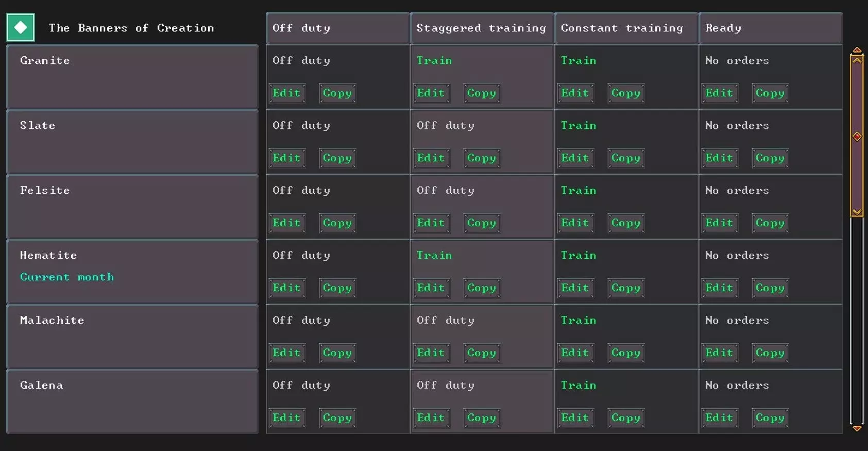Viewport: 868px width, 451px height.
Task: Edit Granite's Off duty orders
Action: tap(286, 93)
